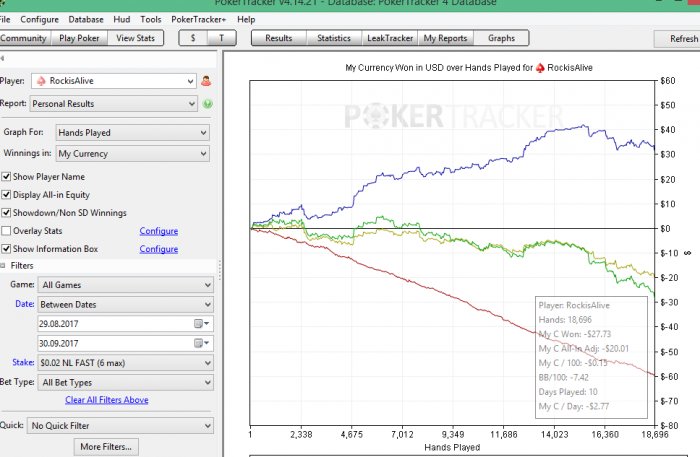Open the Player dropdown

coord(114,81)
